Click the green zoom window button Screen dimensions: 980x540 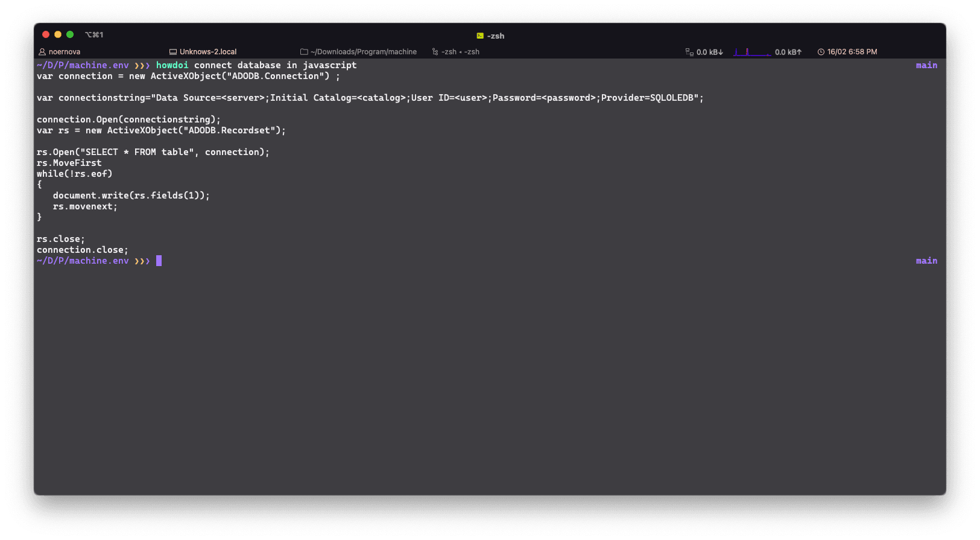[x=70, y=34]
